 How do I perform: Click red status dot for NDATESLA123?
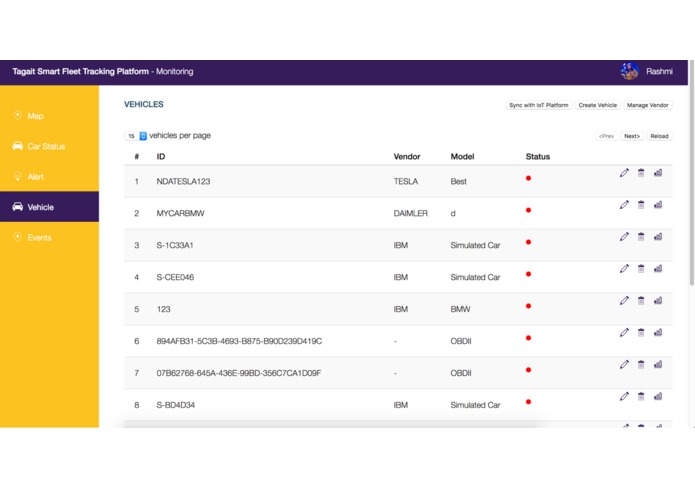tap(528, 178)
